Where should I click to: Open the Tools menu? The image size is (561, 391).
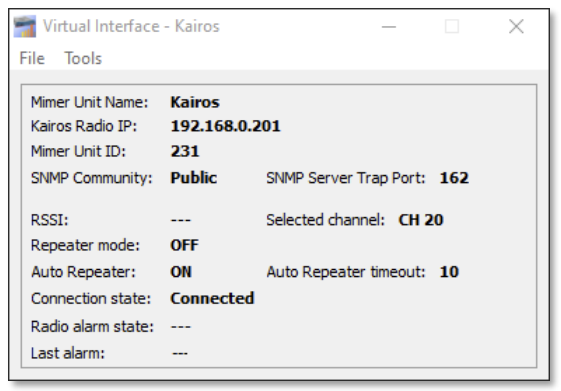(83, 58)
